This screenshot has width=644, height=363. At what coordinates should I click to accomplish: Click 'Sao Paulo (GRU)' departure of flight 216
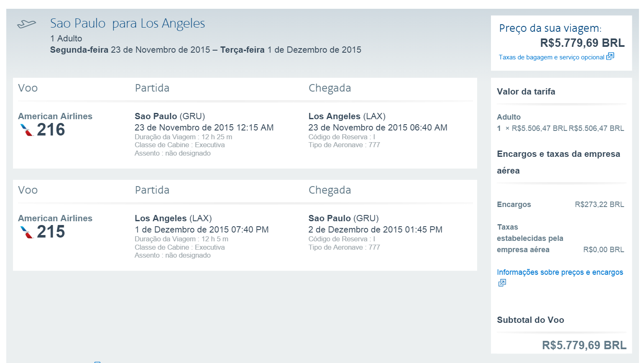click(170, 116)
